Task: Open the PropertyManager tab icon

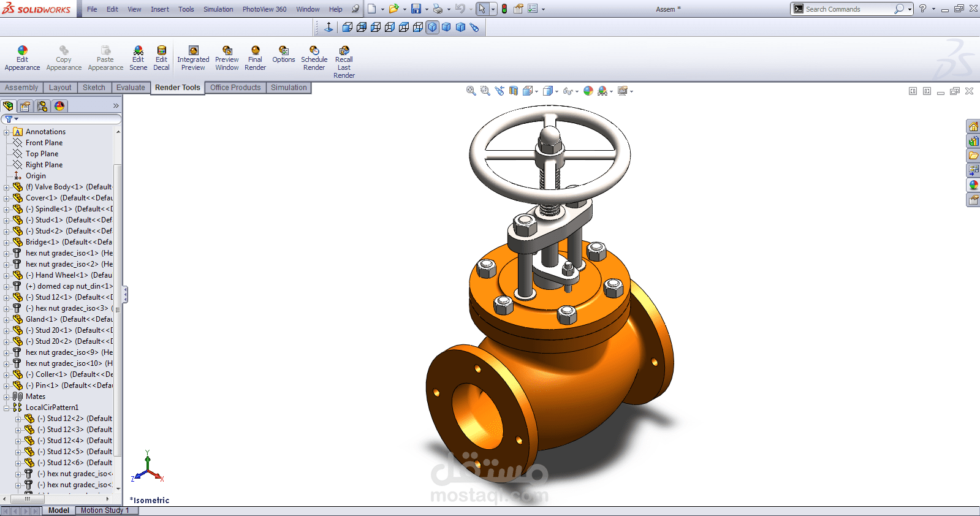Action: [x=26, y=106]
